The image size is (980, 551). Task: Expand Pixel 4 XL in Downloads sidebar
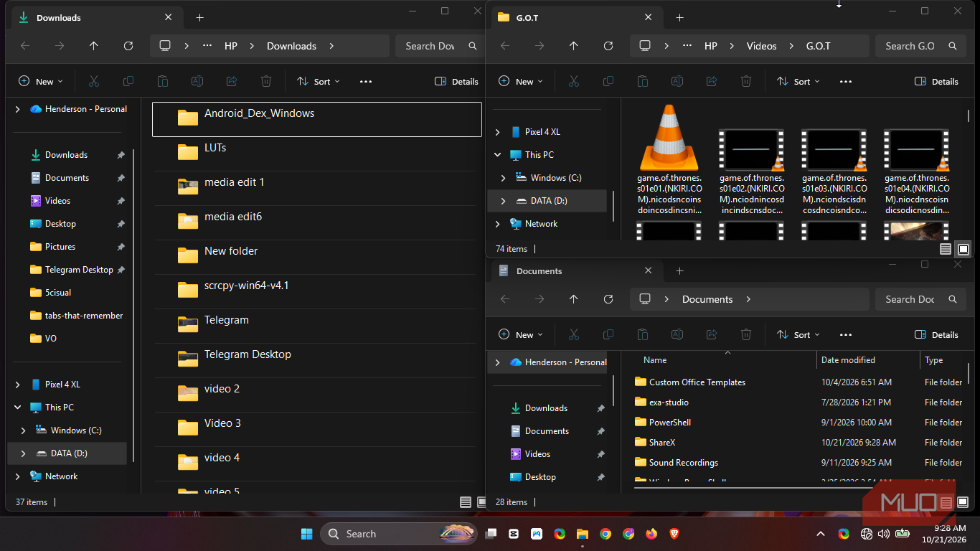coord(18,385)
